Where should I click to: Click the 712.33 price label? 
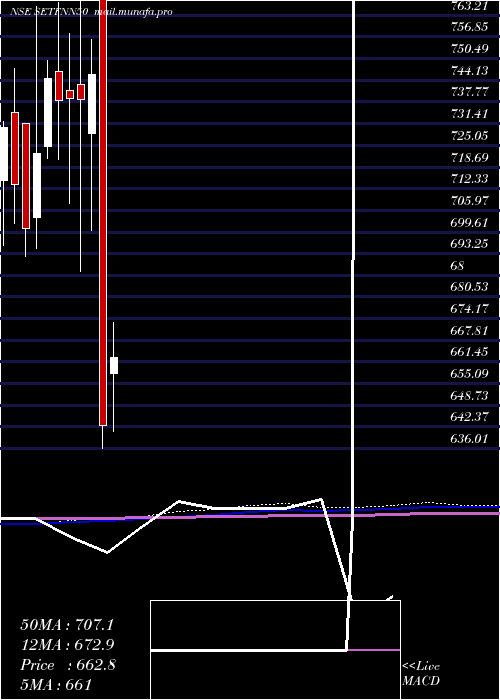coord(469,179)
